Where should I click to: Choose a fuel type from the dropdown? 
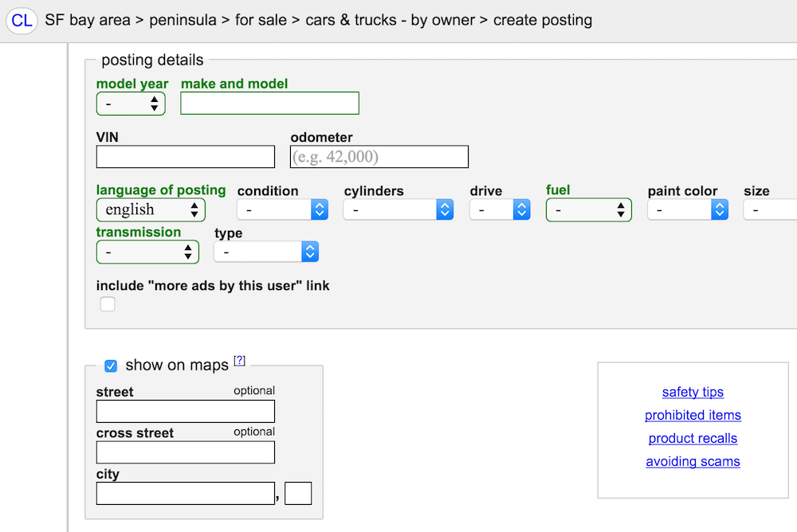click(x=589, y=209)
